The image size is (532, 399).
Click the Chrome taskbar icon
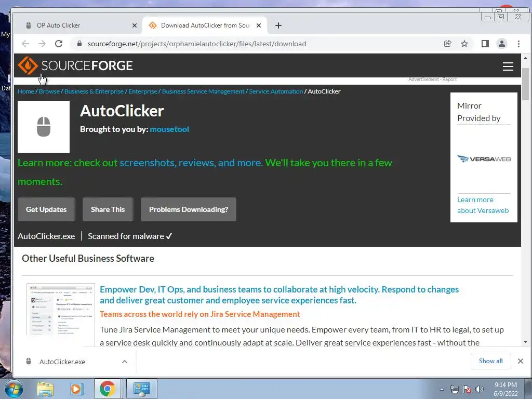pyautogui.click(x=107, y=389)
